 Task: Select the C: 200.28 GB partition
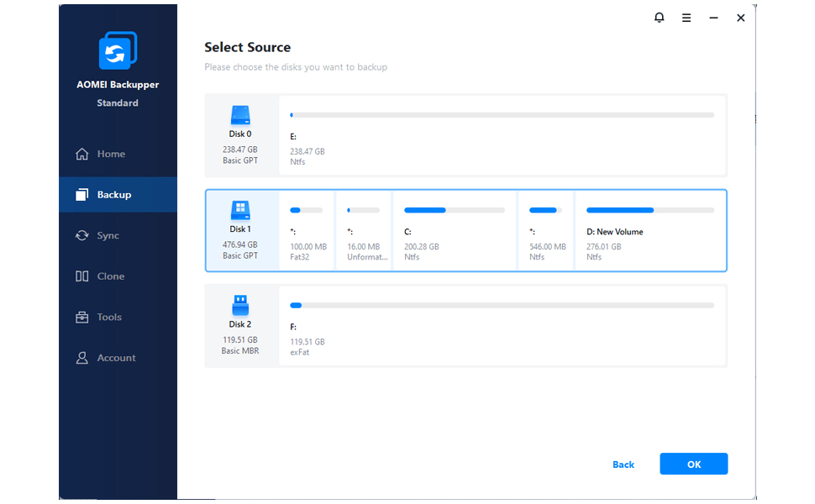[x=455, y=231]
